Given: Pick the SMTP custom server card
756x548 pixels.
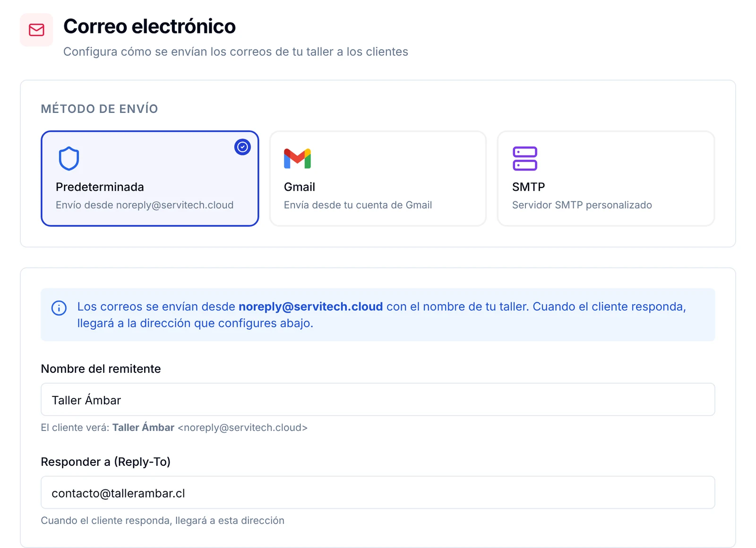Looking at the screenshot, I should pos(606,179).
